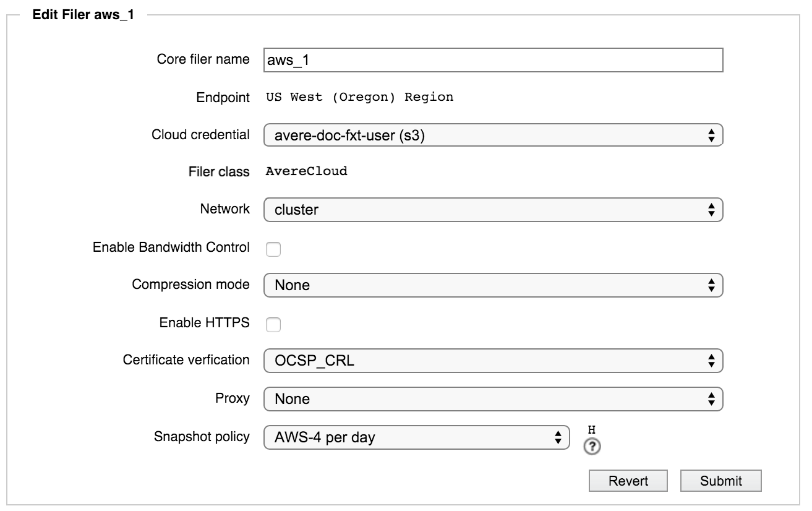Click the Core filer name label
812x511 pixels.
coord(203,59)
